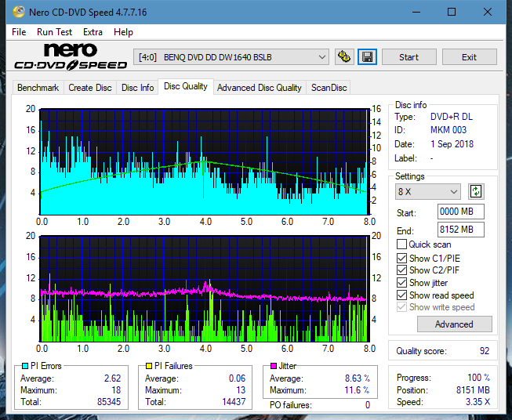Screen dimensions: 512x420
Task: Toggle the Show C2/PIF checkbox
Action: tap(401, 270)
